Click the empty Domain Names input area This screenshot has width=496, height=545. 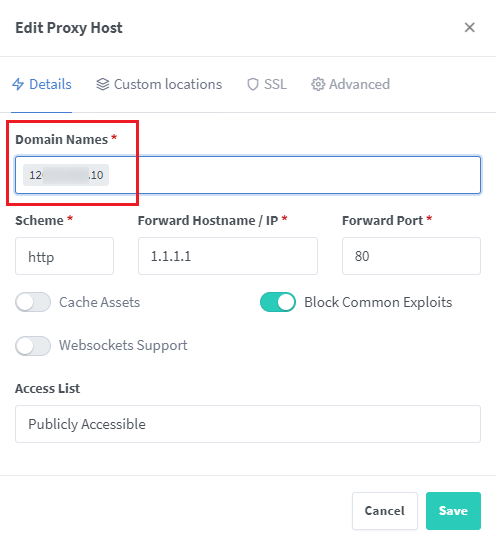pyautogui.click(x=294, y=175)
